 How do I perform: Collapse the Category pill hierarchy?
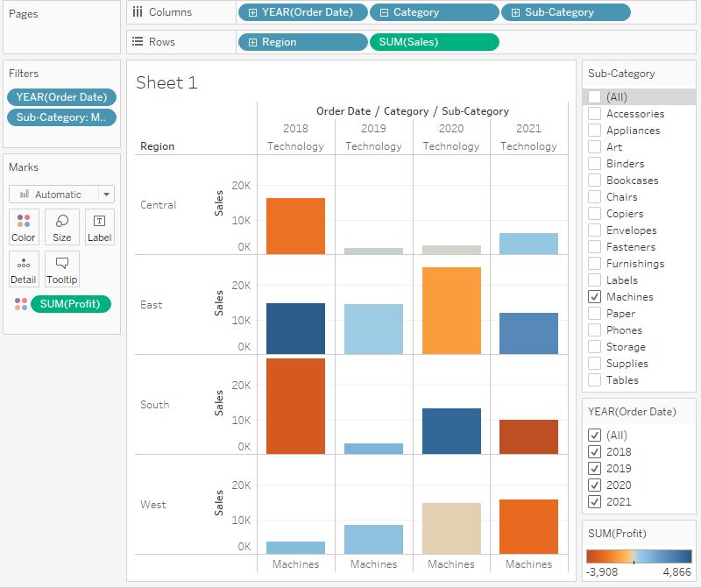[x=384, y=12]
